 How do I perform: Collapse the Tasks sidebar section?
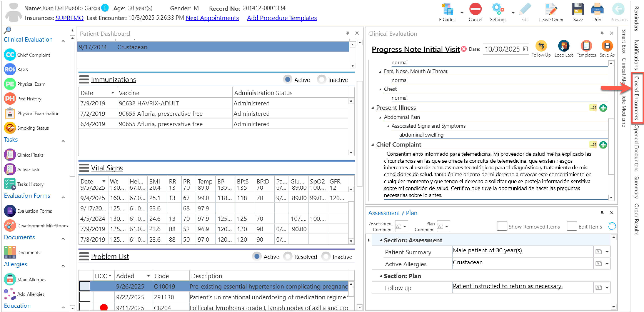pyautogui.click(x=63, y=141)
